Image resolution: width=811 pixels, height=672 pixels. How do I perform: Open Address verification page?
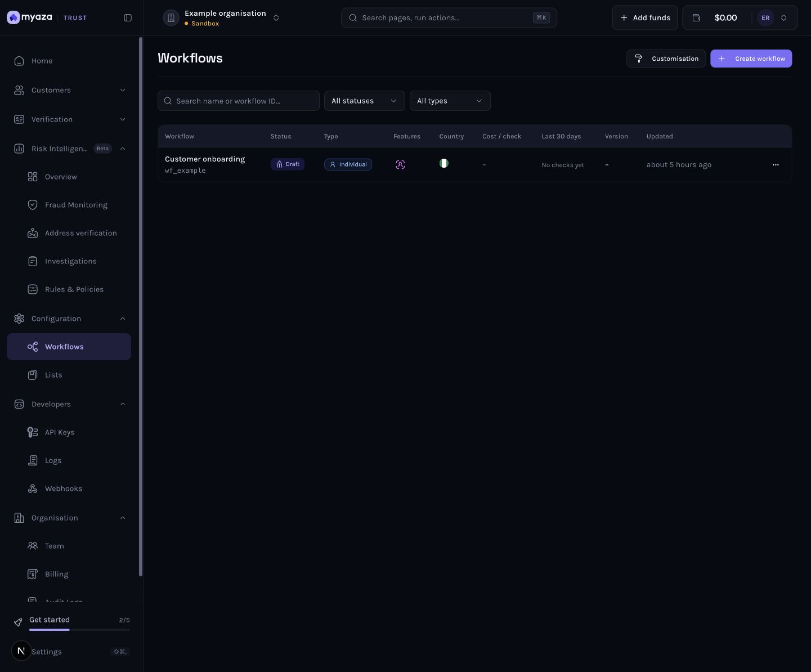pyautogui.click(x=69, y=233)
